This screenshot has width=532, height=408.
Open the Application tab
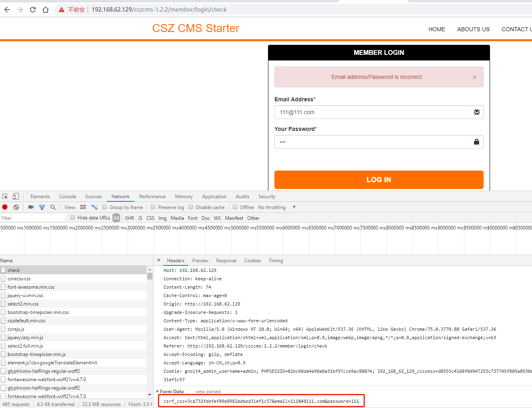pyautogui.click(x=214, y=197)
